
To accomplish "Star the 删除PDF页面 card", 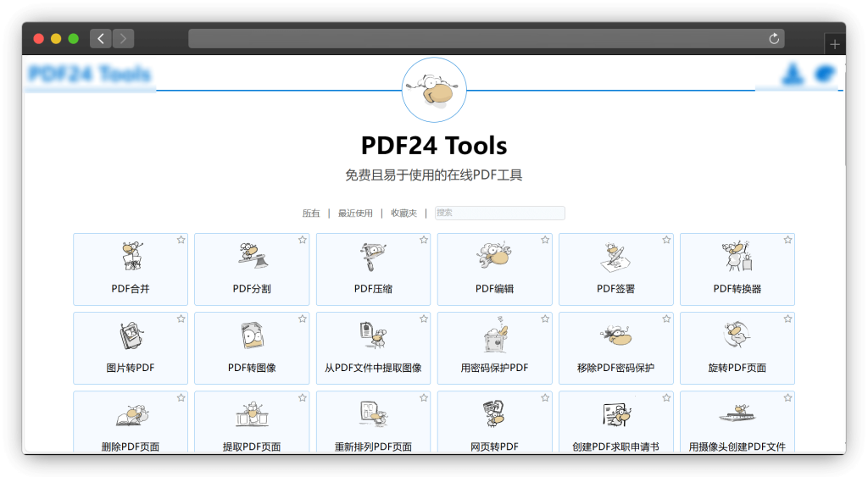I will [181, 398].
